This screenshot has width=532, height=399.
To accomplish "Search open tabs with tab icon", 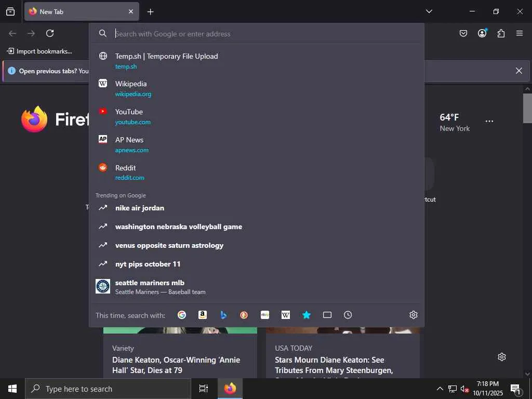I will 327,315.
